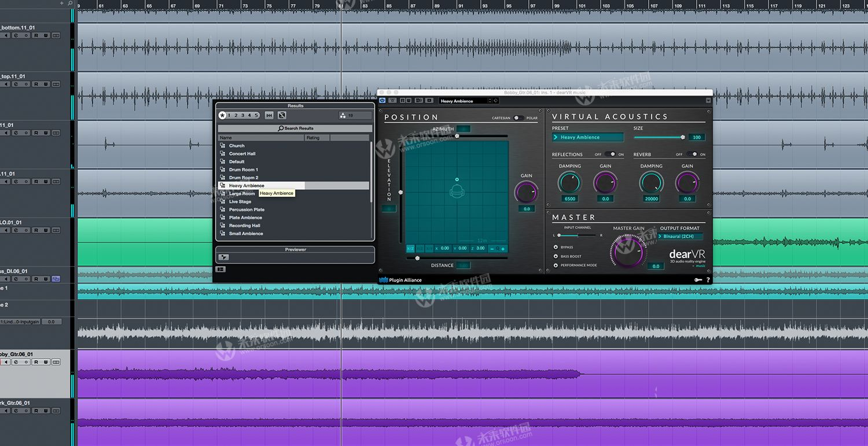This screenshot has height=446, width=868.
Task: Toggle the REFLECTIONS on/off switch
Action: [610, 154]
